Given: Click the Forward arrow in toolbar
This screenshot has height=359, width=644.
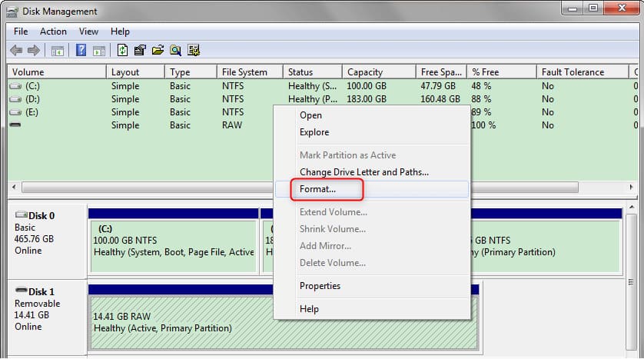Looking at the screenshot, I should pos(33,51).
